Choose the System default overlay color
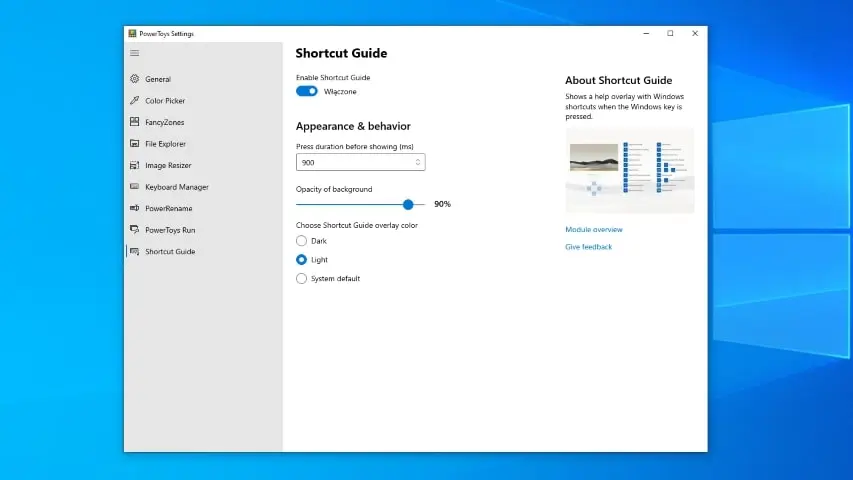 coord(302,279)
